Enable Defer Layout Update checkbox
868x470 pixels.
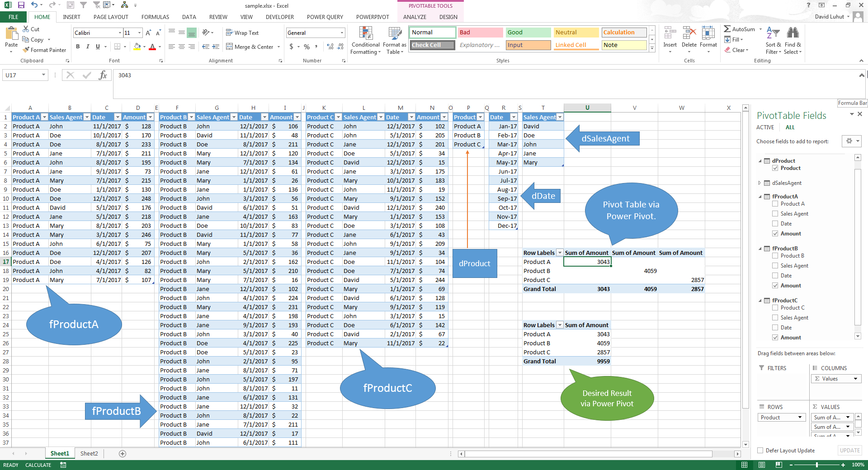tap(760, 451)
